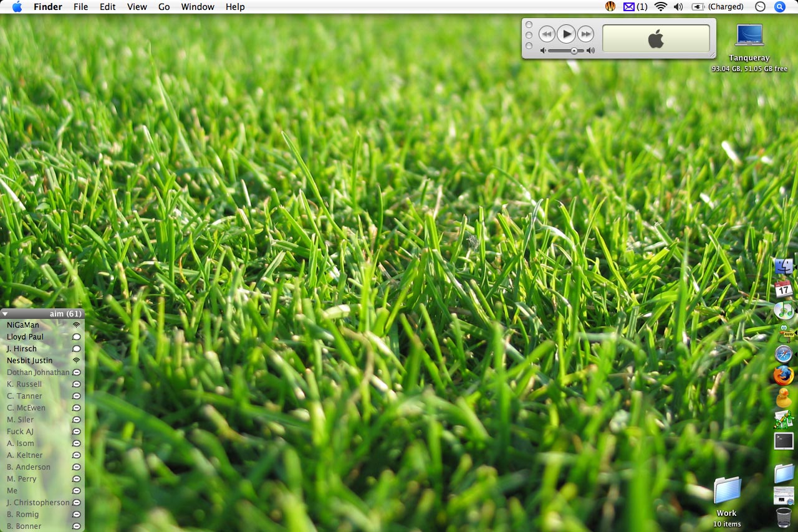Click the iTunes Apple logo display
The width and height of the screenshot is (798, 532).
point(656,39)
